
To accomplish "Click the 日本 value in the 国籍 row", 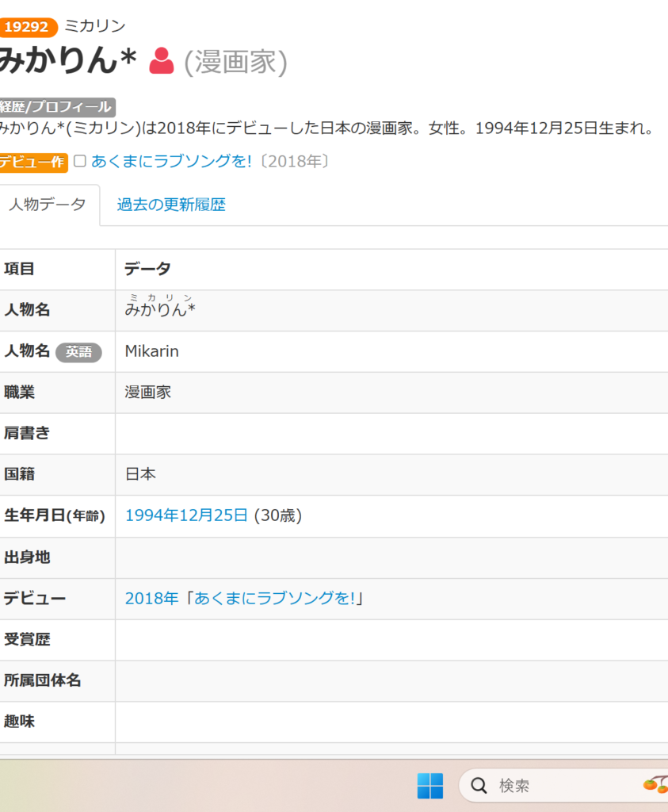I will [140, 474].
